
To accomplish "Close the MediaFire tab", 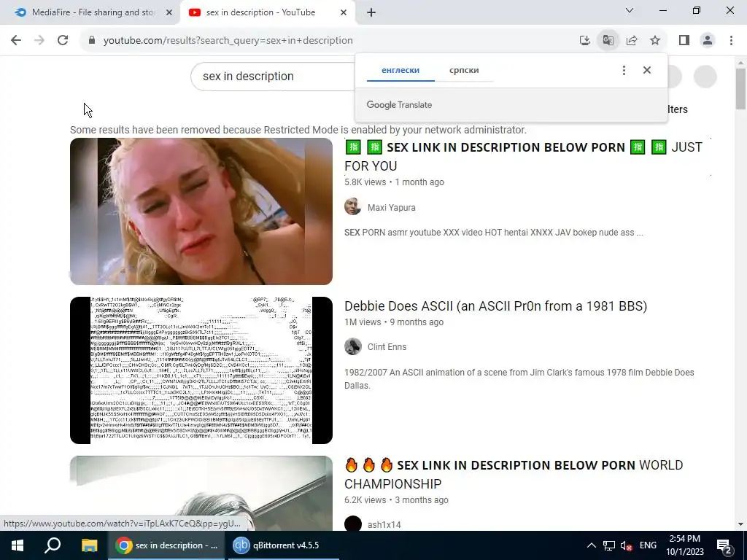I will point(169,12).
